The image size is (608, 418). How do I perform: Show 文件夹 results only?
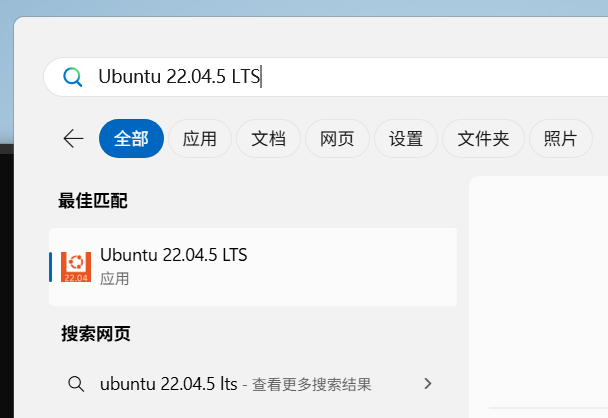point(483,139)
